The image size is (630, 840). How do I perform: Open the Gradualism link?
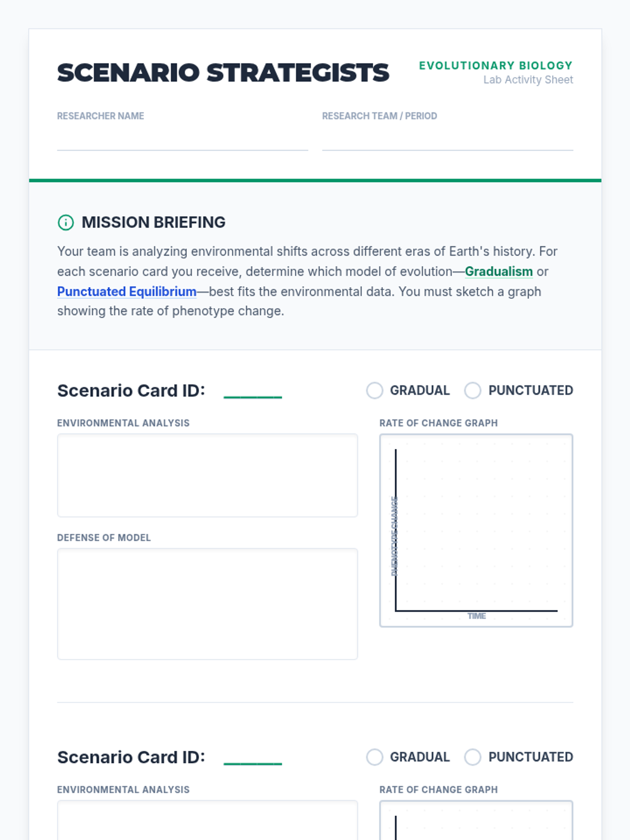(499, 271)
